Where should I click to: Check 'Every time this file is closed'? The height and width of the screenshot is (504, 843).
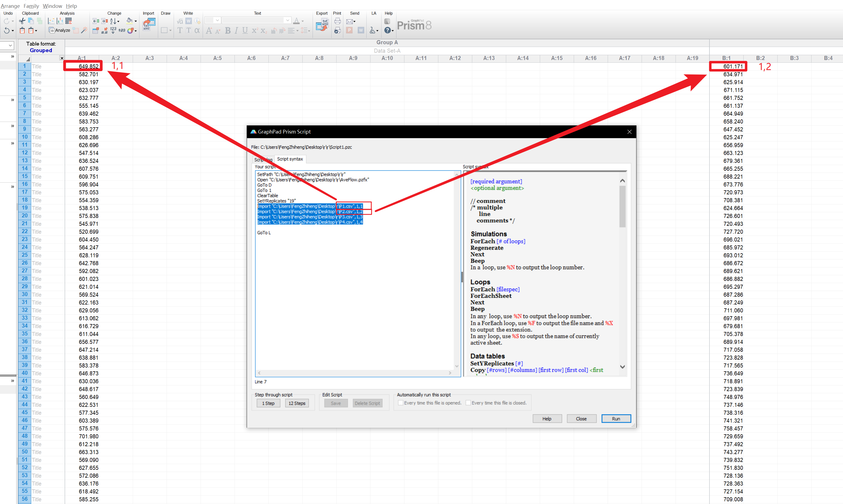click(x=468, y=403)
